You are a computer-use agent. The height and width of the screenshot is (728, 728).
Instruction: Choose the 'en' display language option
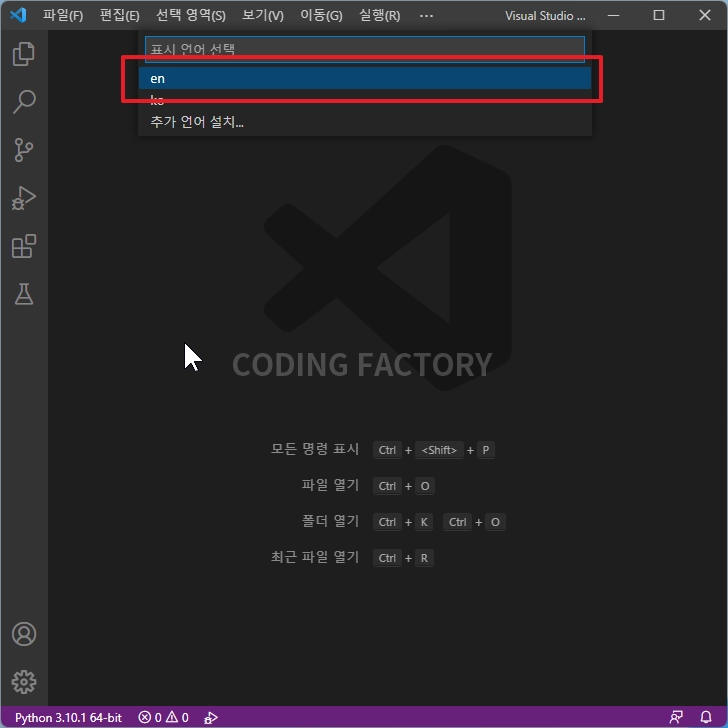[365, 78]
